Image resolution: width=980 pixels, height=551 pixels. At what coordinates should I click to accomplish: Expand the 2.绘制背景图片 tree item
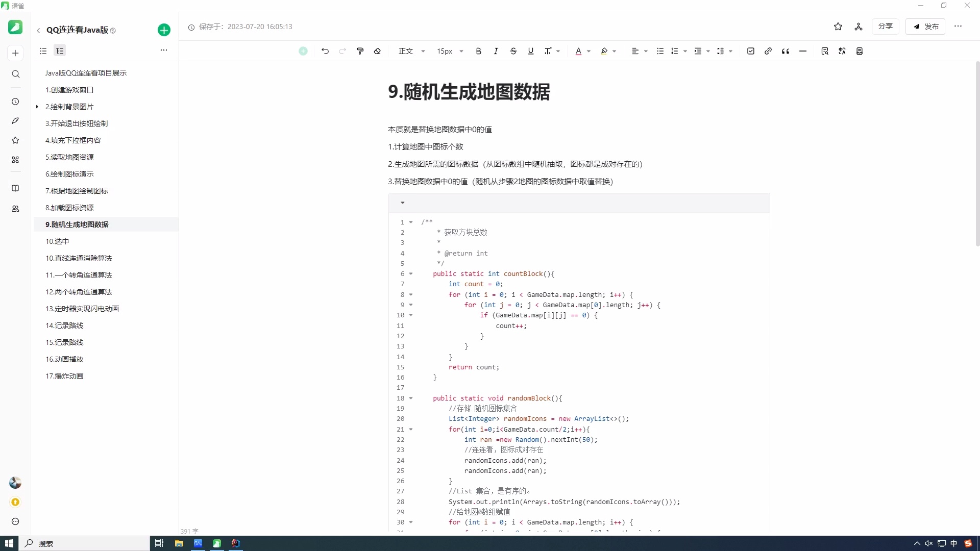[37, 107]
